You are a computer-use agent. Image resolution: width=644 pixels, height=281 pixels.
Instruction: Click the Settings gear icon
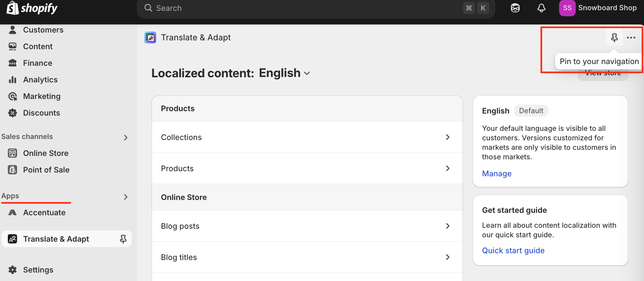[13, 270]
